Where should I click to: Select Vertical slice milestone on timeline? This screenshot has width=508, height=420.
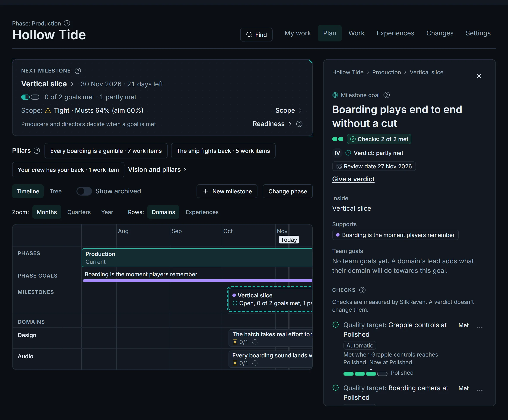[x=270, y=299]
